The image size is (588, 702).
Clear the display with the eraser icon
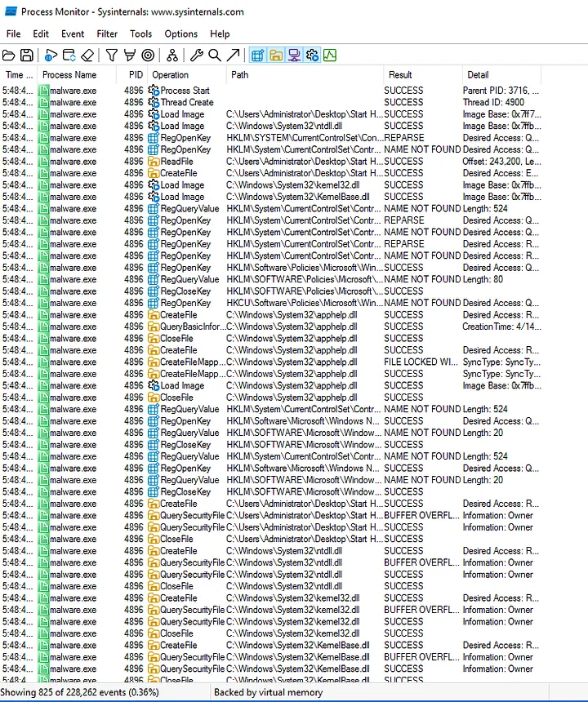tap(87, 56)
